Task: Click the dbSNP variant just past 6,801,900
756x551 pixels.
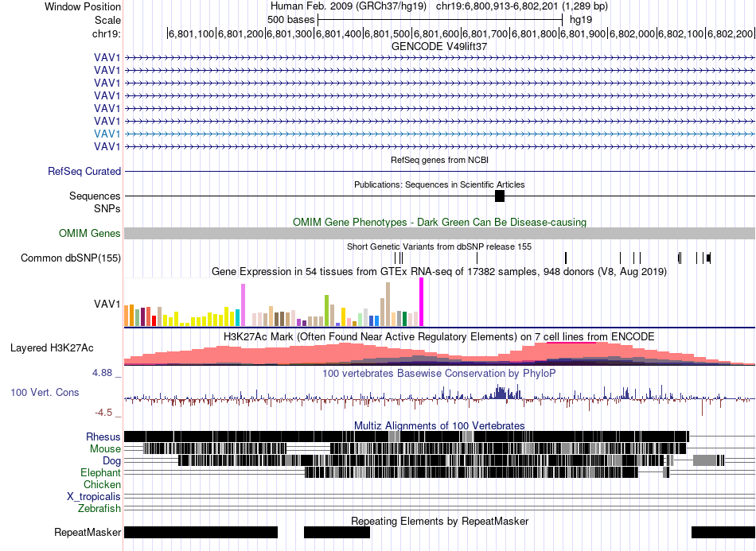Action: (566, 258)
